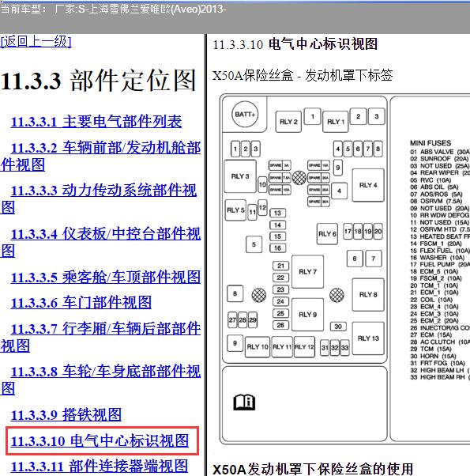The width and height of the screenshot is (470, 476).
Task: Open 11.3.3.5 乘客舱/车顶部件视图
Action: [x=106, y=277]
